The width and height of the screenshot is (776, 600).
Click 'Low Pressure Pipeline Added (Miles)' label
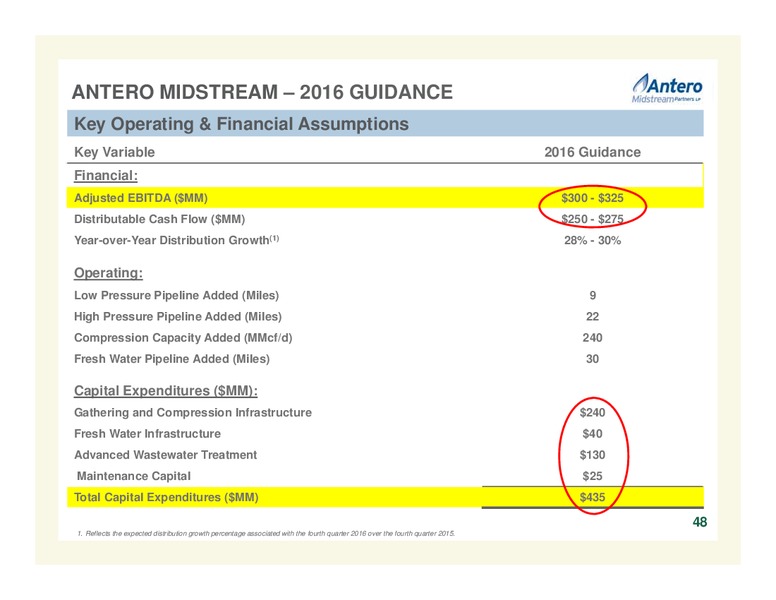[x=176, y=296]
